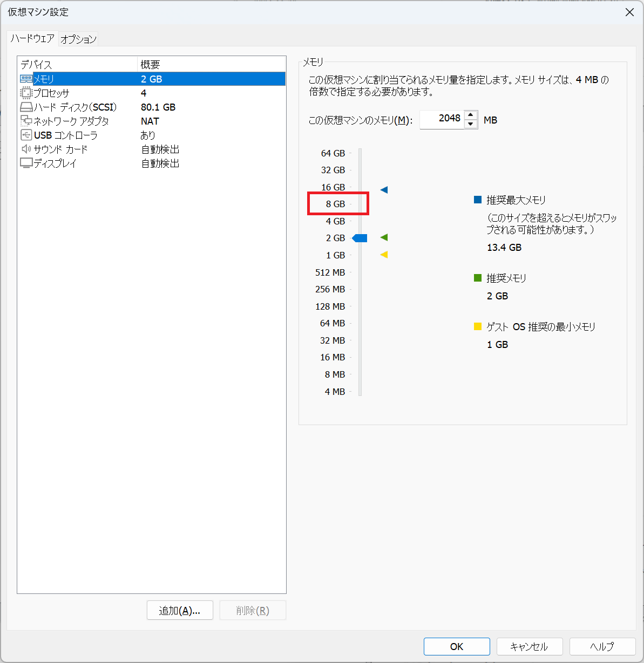The image size is (644, 663).
Task: Select the Memory device icon
Action: [x=26, y=79]
